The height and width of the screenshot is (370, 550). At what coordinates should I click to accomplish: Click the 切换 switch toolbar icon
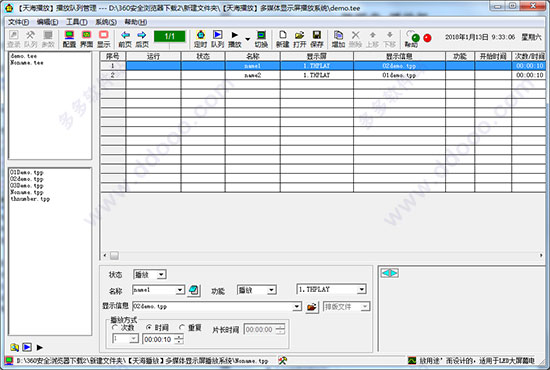click(261, 39)
